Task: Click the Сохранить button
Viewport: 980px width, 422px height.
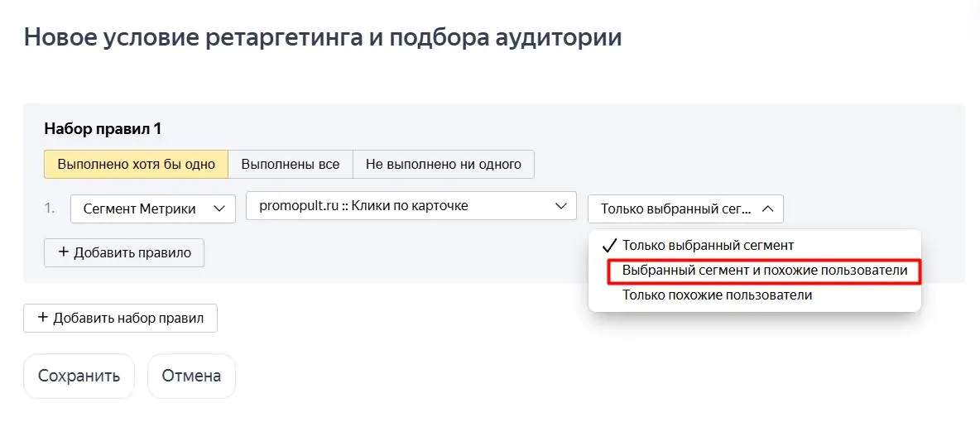Action: click(x=79, y=376)
